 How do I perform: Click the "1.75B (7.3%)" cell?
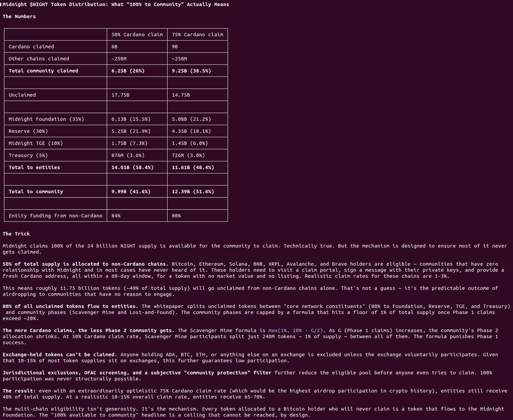pyautogui.click(x=129, y=143)
